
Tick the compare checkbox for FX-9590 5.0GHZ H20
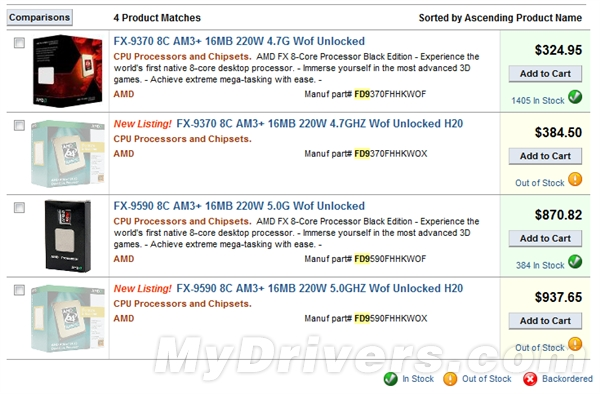(x=19, y=290)
